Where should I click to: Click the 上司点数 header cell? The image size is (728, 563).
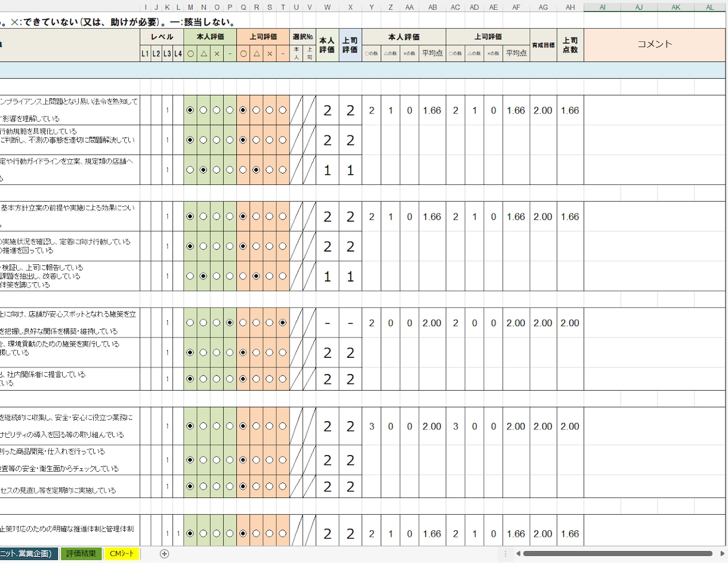tap(570, 45)
